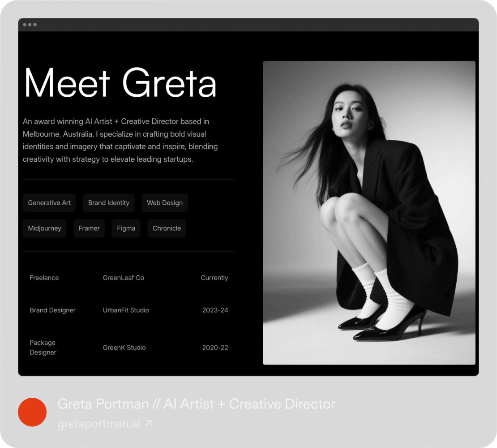The image size is (497, 448).
Task: Click the portrait photo of Greta
Action: tap(369, 213)
